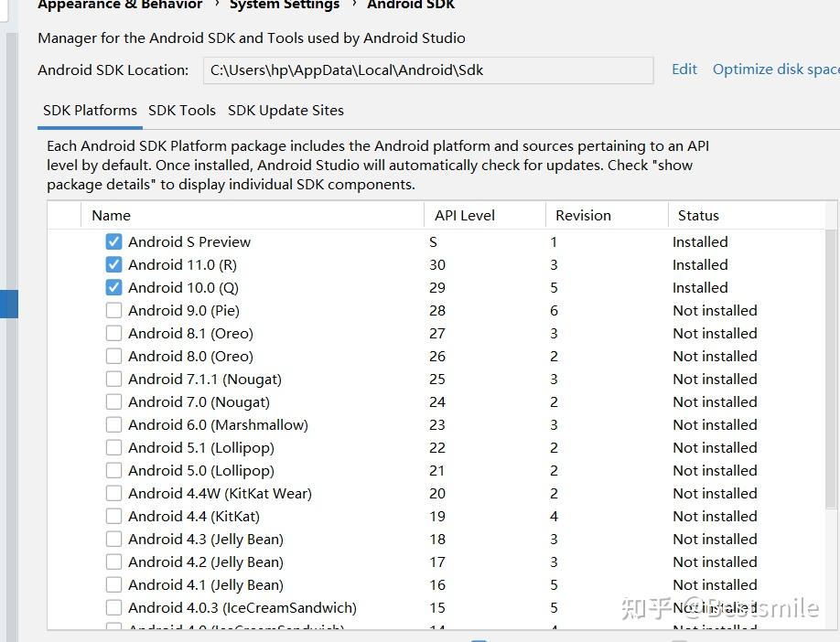
Task: Check the Android 4.4W (KitKat Wear) checkbox
Action: click(113, 493)
